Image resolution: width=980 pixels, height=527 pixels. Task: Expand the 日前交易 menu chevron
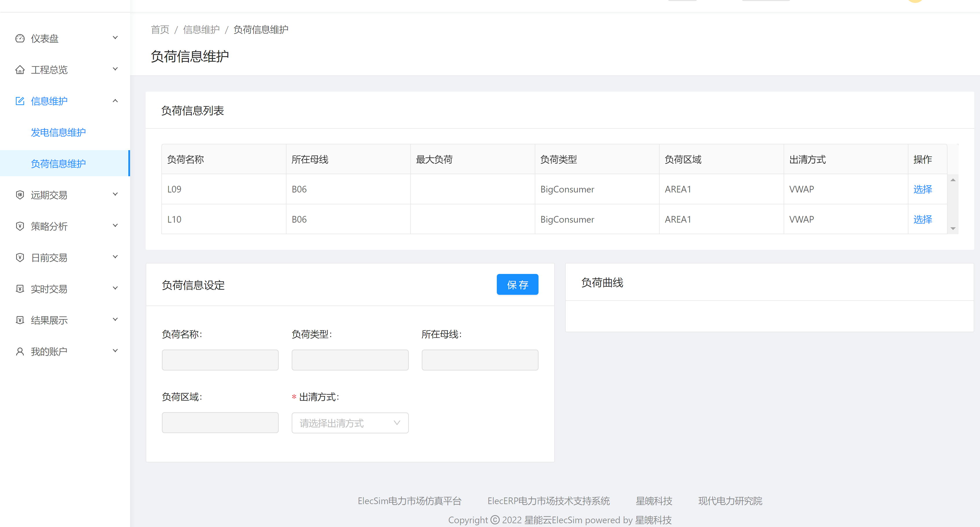click(x=115, y=257)
